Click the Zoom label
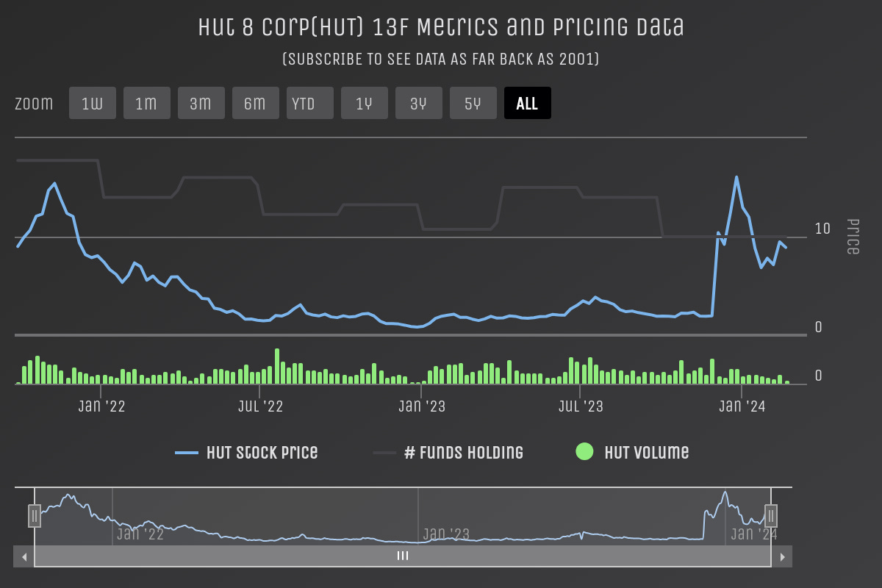Screen dimensions: 882x588 pyautogui.click(x=34, y=103)
